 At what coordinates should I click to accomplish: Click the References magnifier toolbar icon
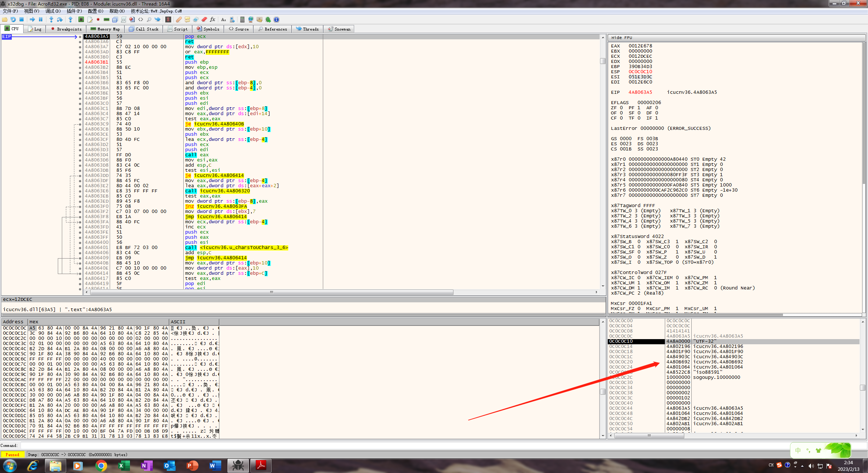tap(149, 19)
